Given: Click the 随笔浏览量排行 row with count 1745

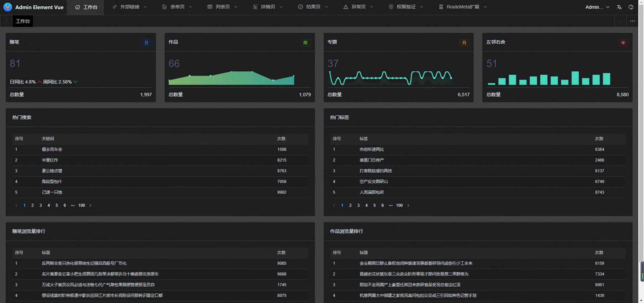Looking at the screenshot, I should 160,285.
